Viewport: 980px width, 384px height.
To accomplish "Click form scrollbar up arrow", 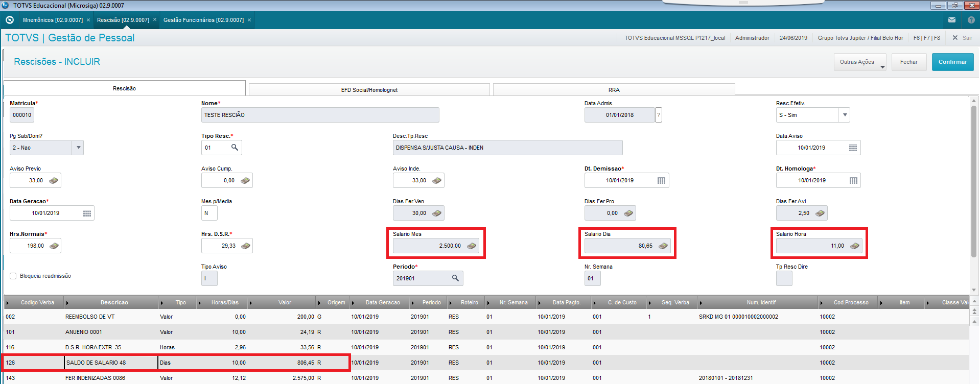I will click(x=974, y=100).
